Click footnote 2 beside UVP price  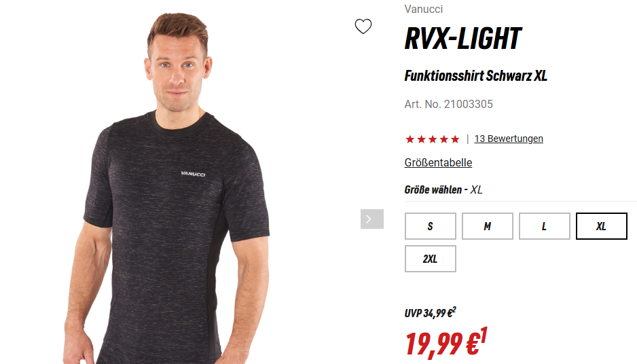point(454,310)
